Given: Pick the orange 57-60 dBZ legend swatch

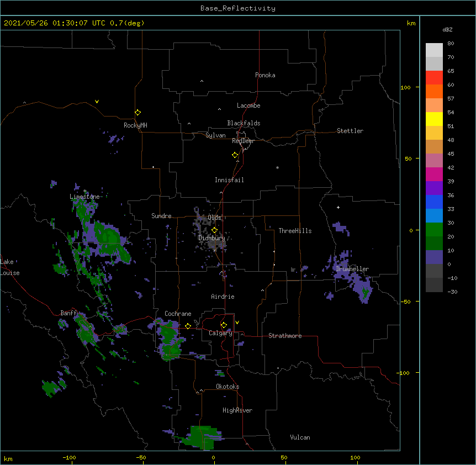Looking at the screenshot, I should (x=434, y=91).
